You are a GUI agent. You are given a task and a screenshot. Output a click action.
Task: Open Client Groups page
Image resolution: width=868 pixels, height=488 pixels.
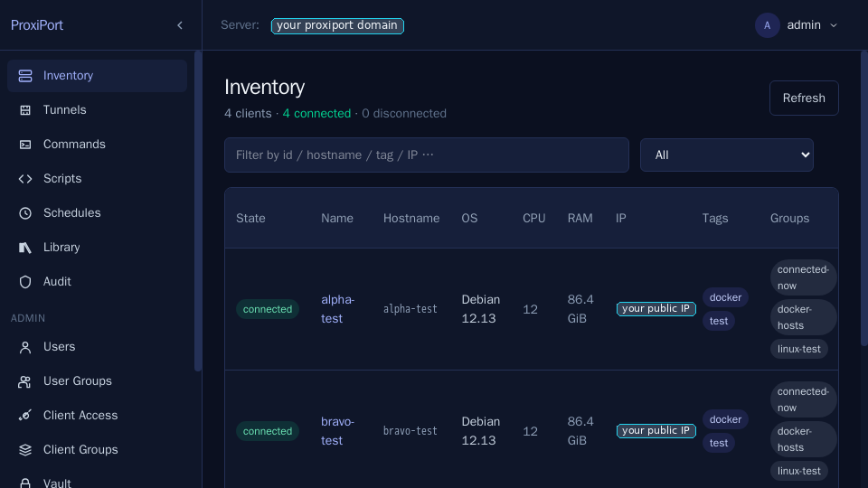pyautogui.click(x=97, y=450)
